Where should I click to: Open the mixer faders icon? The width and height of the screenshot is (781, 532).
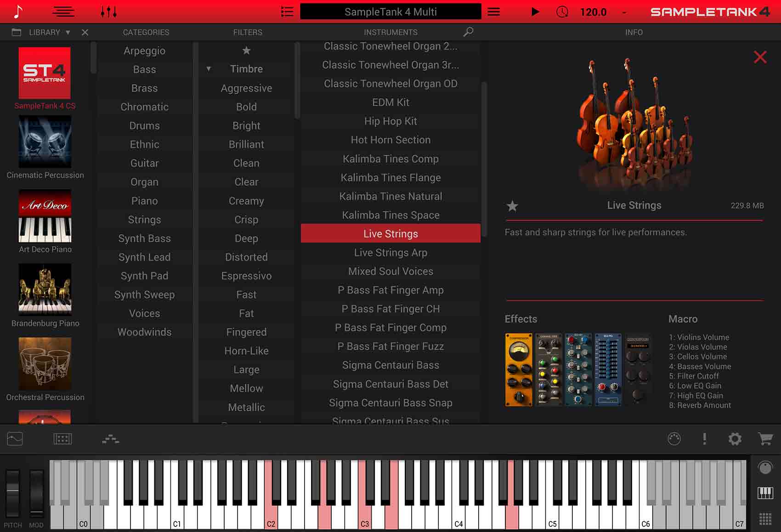pos(109,11)
